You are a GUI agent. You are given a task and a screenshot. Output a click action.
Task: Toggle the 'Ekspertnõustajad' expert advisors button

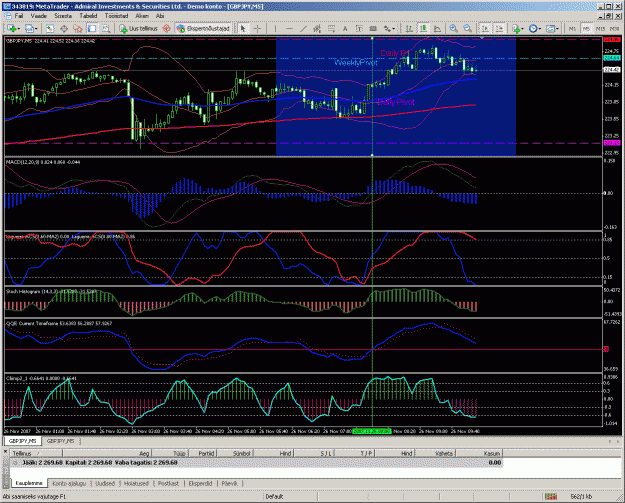[204, 29]
